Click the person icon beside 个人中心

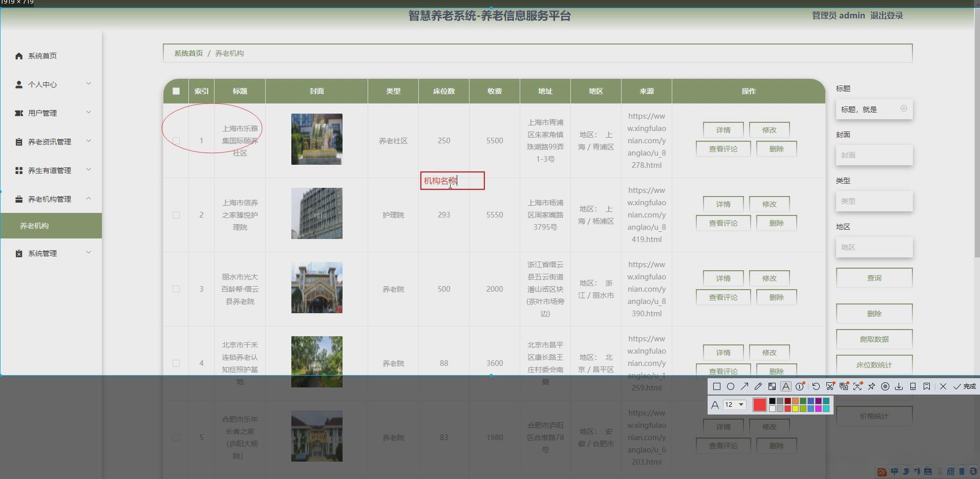[x=19, y=84]
